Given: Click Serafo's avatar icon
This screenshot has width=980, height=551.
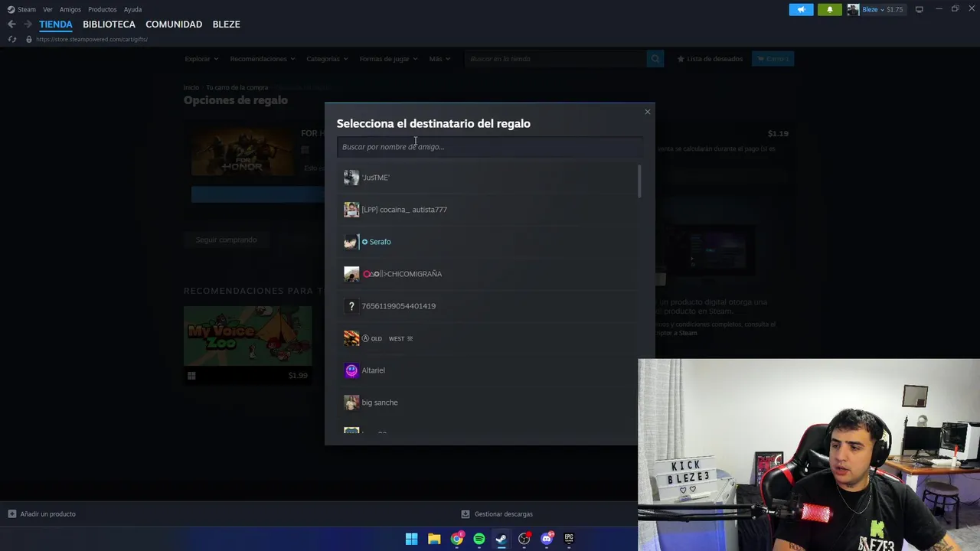Looking at the screenshot, I should point(351,242).
